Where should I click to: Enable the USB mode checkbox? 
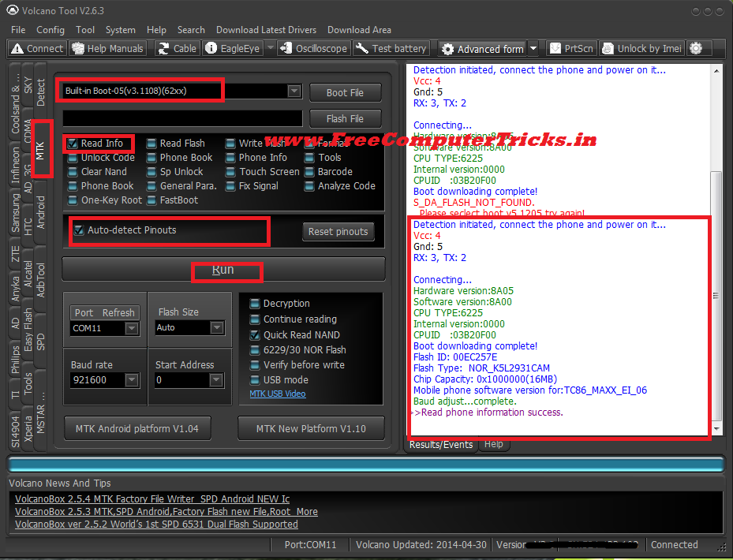(x=255, y=380)
